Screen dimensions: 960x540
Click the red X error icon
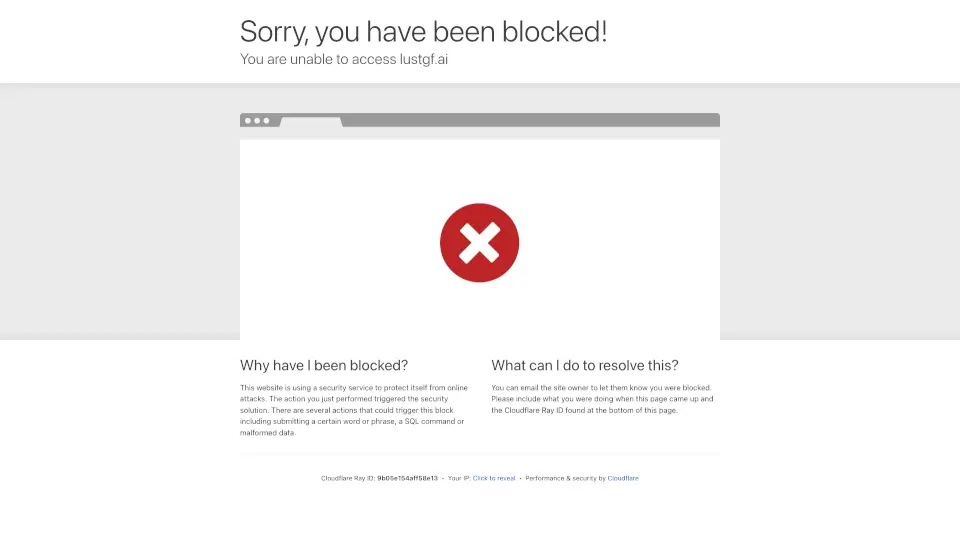(479, 242)
